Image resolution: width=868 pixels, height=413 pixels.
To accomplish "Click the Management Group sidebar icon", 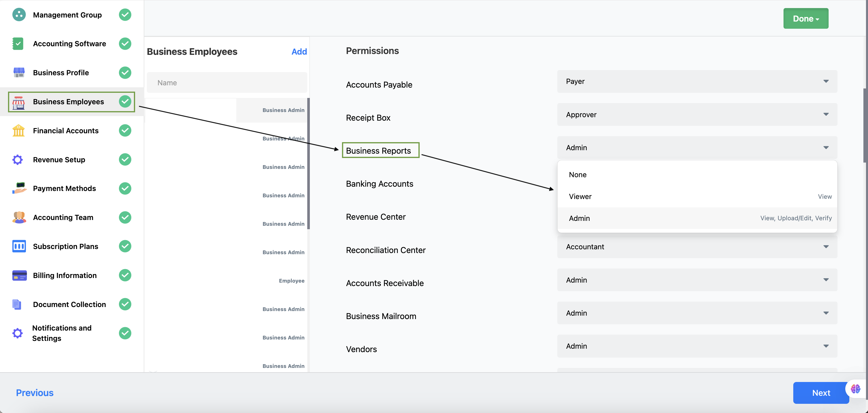I will click(x=19, y=14).
